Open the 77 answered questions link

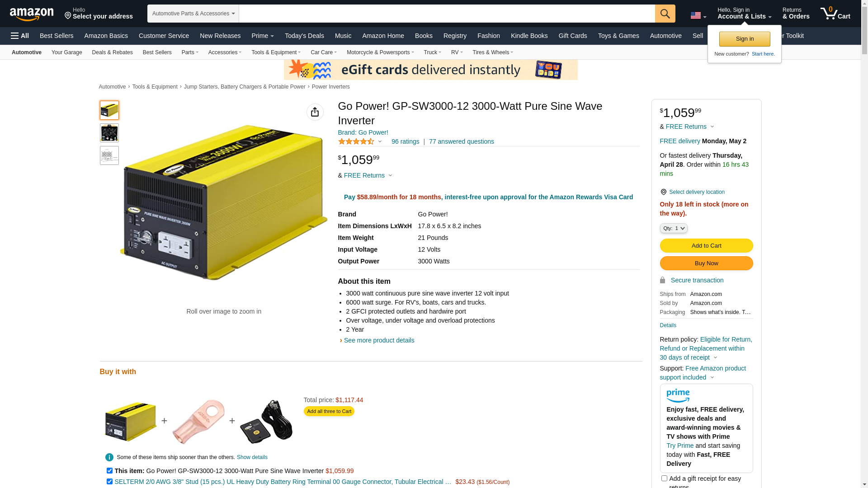tap(461, 141)
